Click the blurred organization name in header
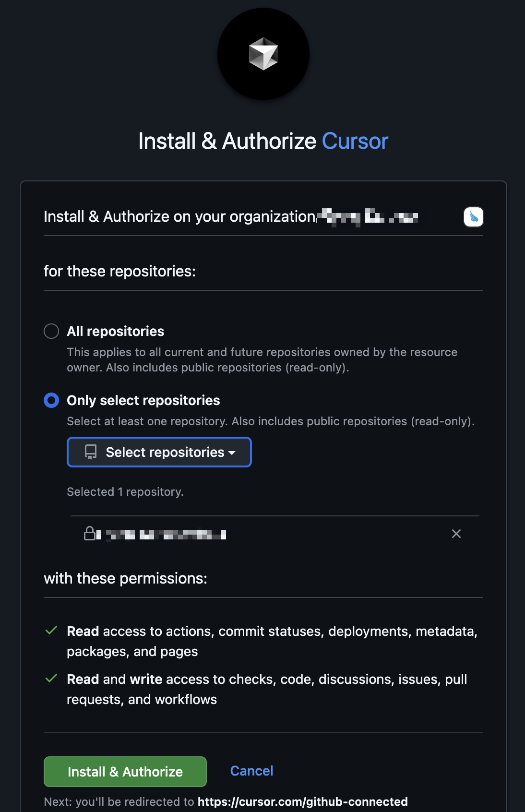The image size is (525, 812). pyautogui.click(x=369, y=217)
